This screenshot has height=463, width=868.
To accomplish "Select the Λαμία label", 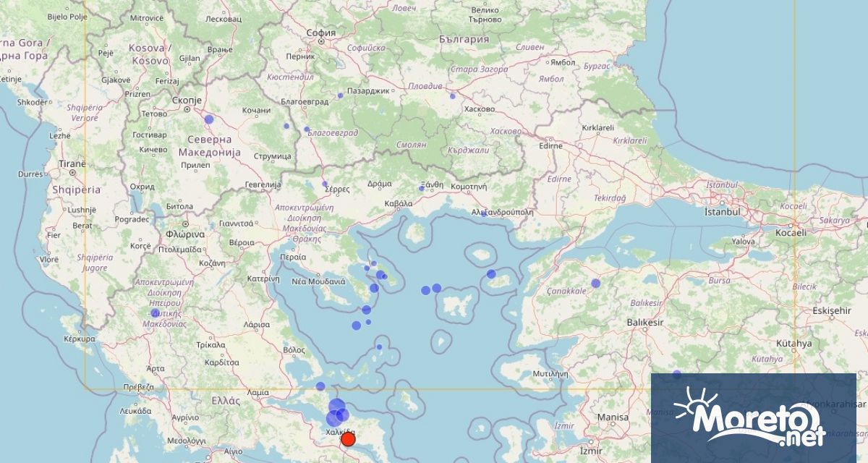I will [x=258, y=391].
